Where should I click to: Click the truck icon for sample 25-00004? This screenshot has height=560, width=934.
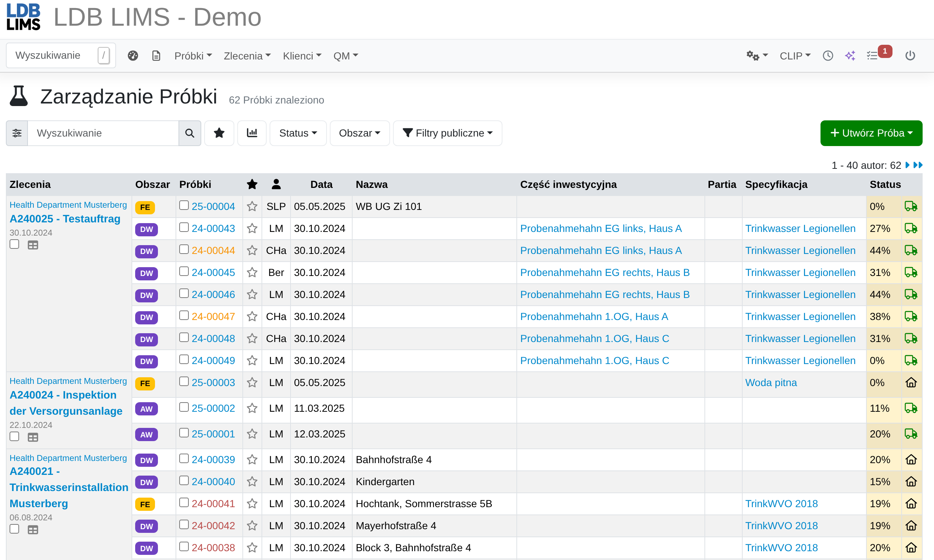tap(911, 206)
